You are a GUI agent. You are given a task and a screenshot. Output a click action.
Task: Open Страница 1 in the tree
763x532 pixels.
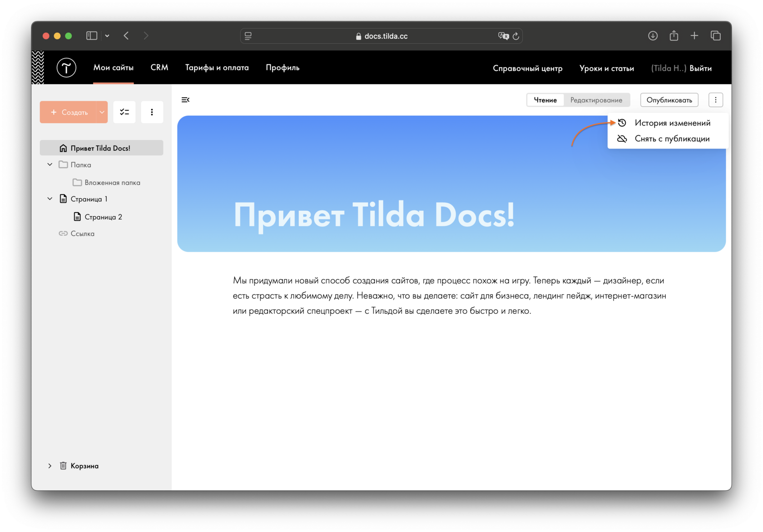(89, 199)
